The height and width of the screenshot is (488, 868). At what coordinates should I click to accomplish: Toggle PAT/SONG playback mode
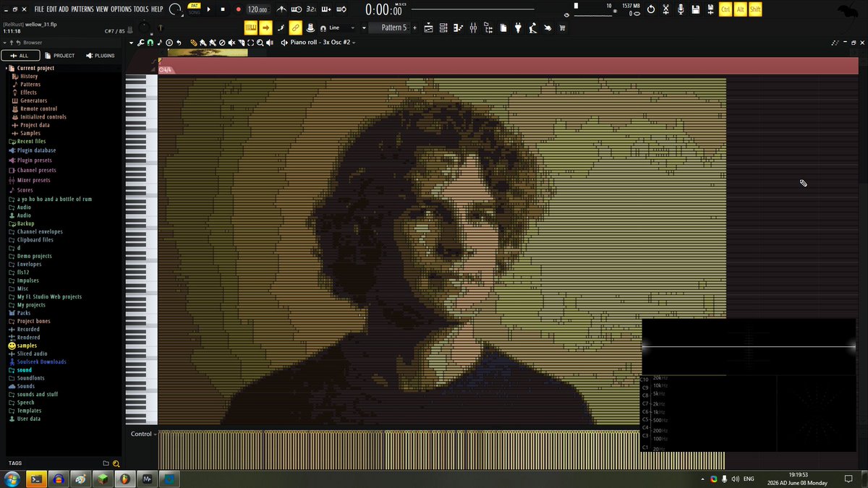point(194,9)
